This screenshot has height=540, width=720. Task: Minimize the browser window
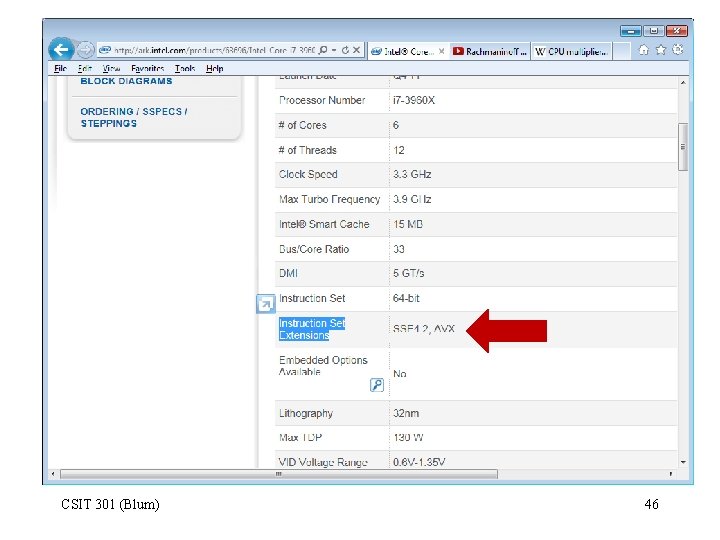click(x=631, y=31)
